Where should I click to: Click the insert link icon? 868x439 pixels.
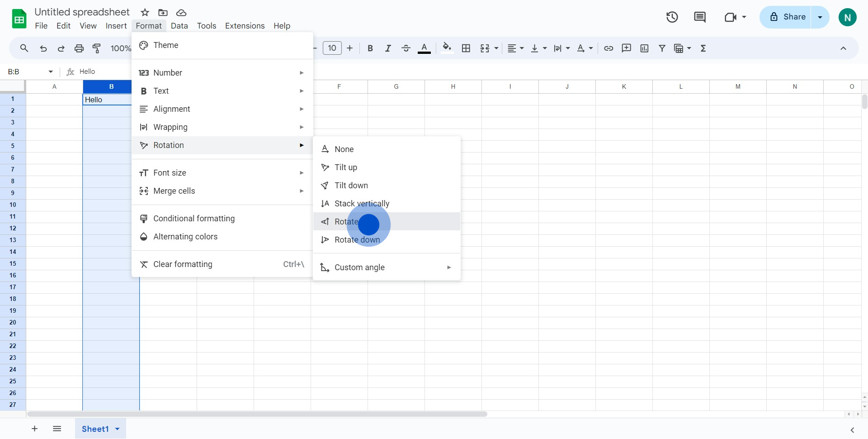[609, 48]
